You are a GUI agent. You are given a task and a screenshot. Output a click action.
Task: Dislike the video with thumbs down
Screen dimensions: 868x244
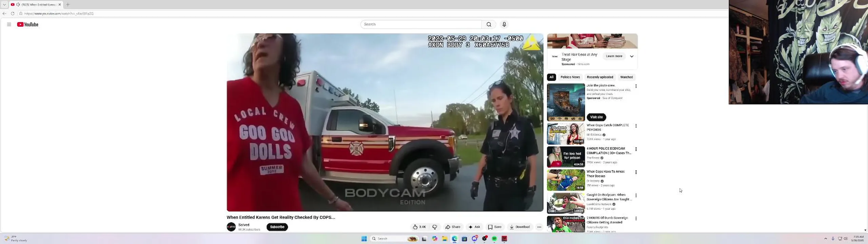435,227
